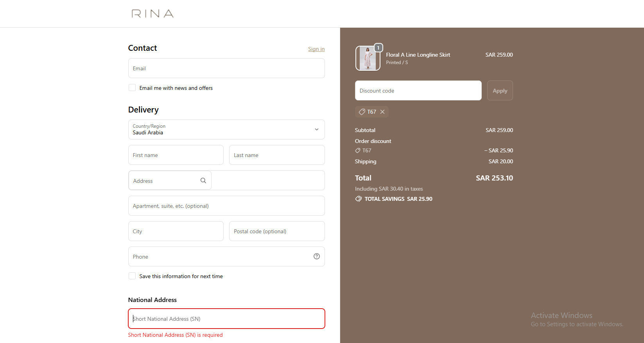The height and width of the screenshot is (343, 644).
Task: Enable email me with news and offers
Action: [x=132, y=88]
